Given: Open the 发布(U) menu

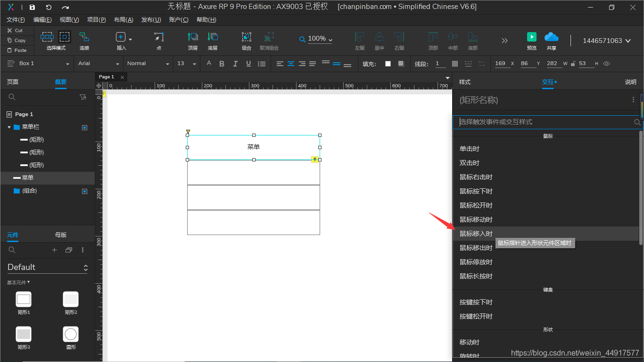Looking at the screenshot, I should click(x=151, y=19).
